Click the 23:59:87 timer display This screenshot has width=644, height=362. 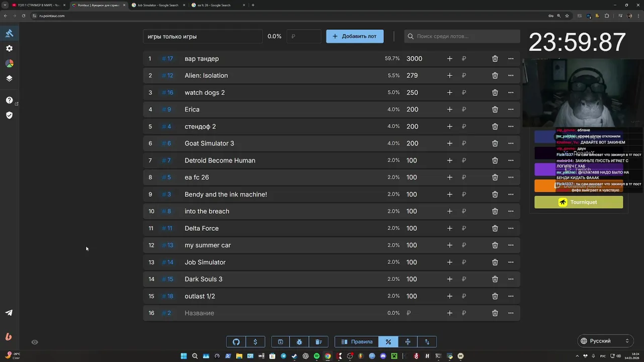(x=577, y=42)
